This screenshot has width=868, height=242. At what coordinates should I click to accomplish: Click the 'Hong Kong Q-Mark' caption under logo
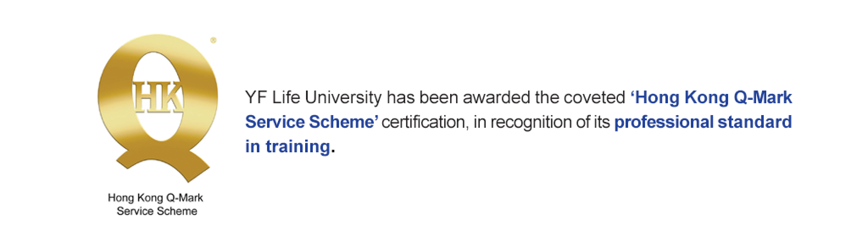[156, 198]
